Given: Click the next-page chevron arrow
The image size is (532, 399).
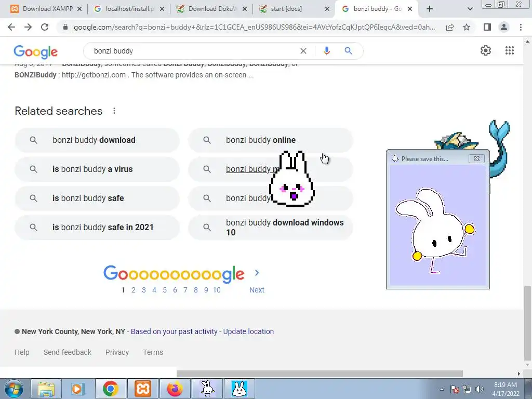Looking at the screenshot, I should coord(257,273).
